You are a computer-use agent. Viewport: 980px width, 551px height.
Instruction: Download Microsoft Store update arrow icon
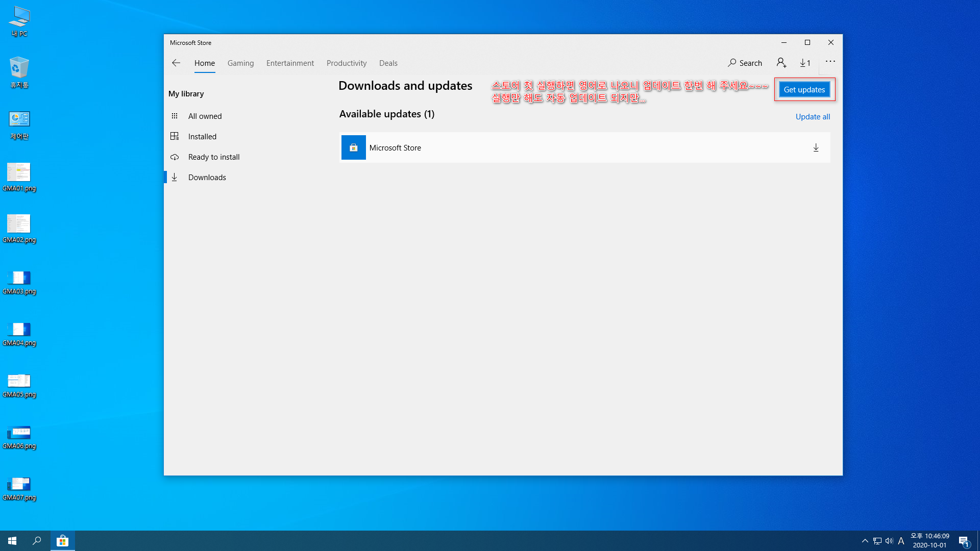coord(816,148)
